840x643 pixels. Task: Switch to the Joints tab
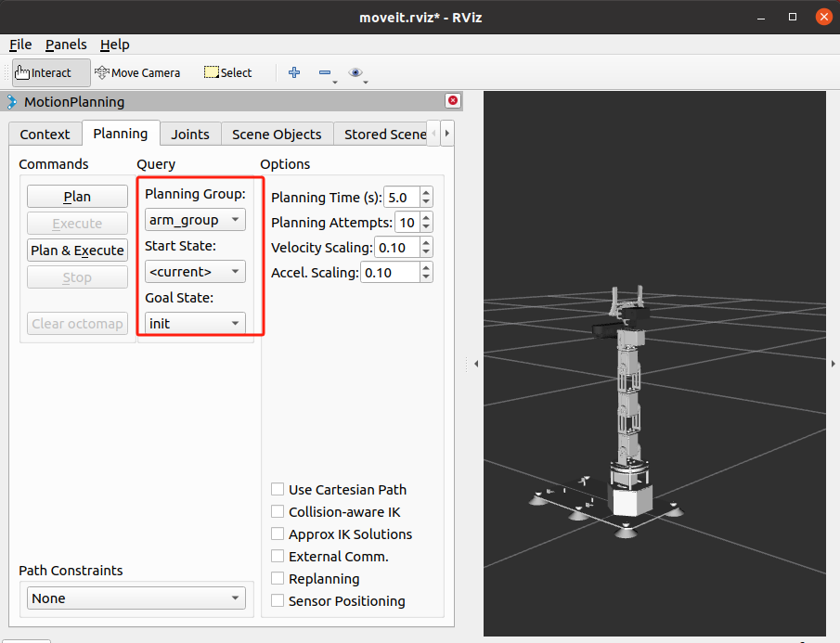(x=190, y=134)
